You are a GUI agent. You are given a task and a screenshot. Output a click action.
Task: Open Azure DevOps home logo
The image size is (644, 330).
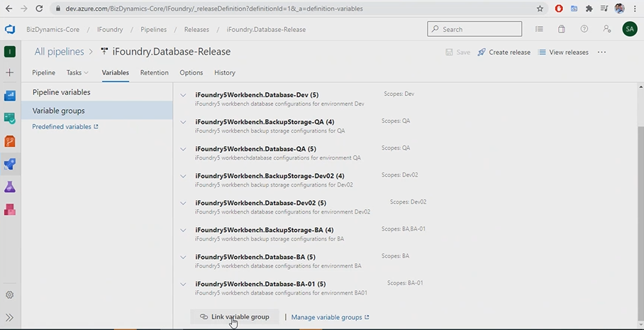click(x=10, y=30)
